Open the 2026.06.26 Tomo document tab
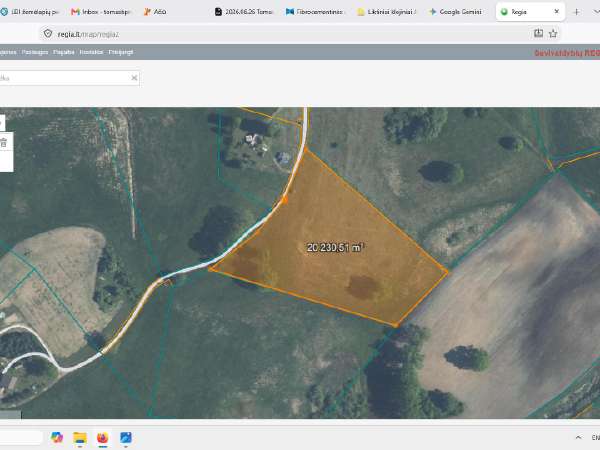This screenshot has height=450, width=600. pyautogui.click(x=244, y=12)
